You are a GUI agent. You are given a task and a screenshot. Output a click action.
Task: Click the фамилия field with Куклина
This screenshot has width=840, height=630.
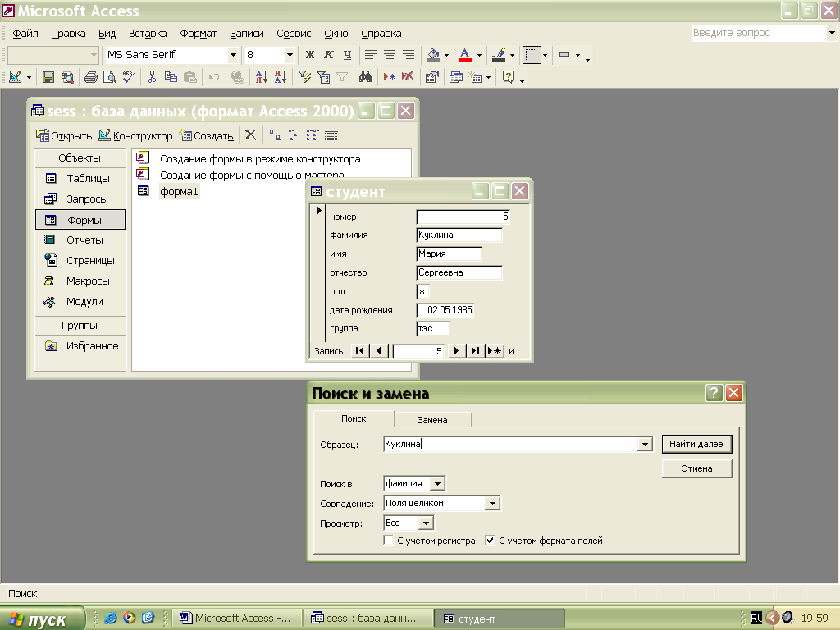tap(459, 235)
